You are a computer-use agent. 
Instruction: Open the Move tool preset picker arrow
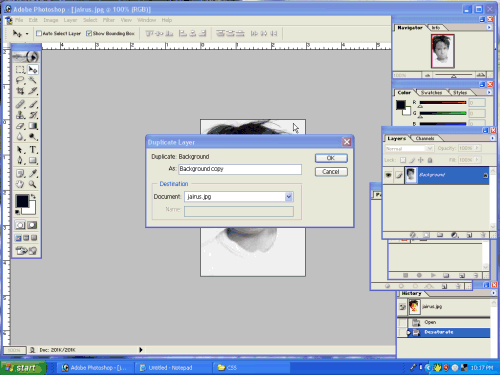tap(27, 34)
